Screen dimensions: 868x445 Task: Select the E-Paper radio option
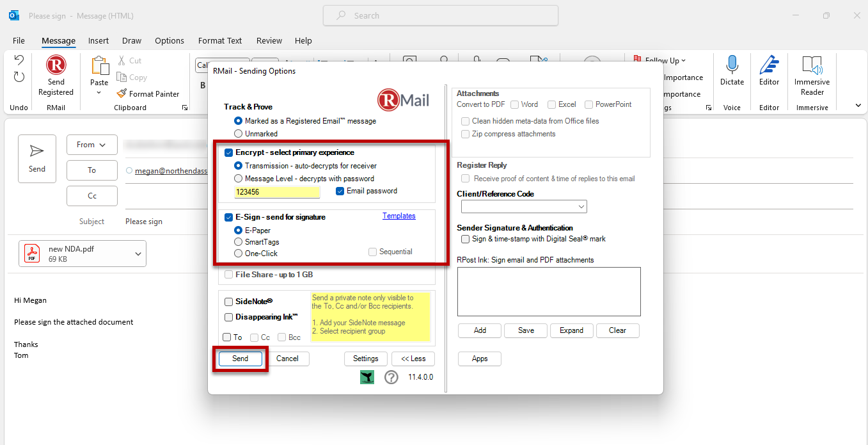click(238, 230)
